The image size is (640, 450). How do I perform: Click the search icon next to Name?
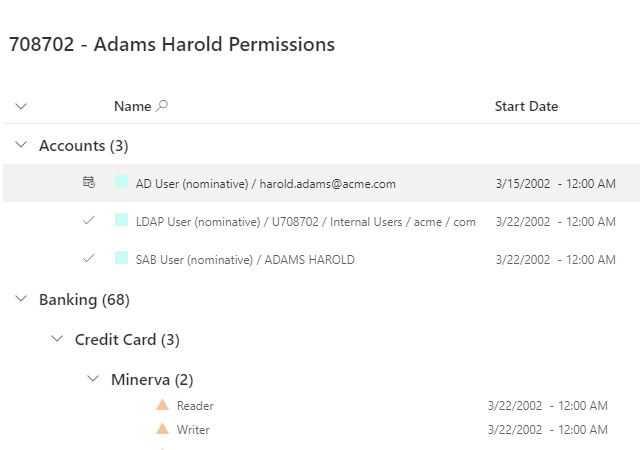coord(163,106)
